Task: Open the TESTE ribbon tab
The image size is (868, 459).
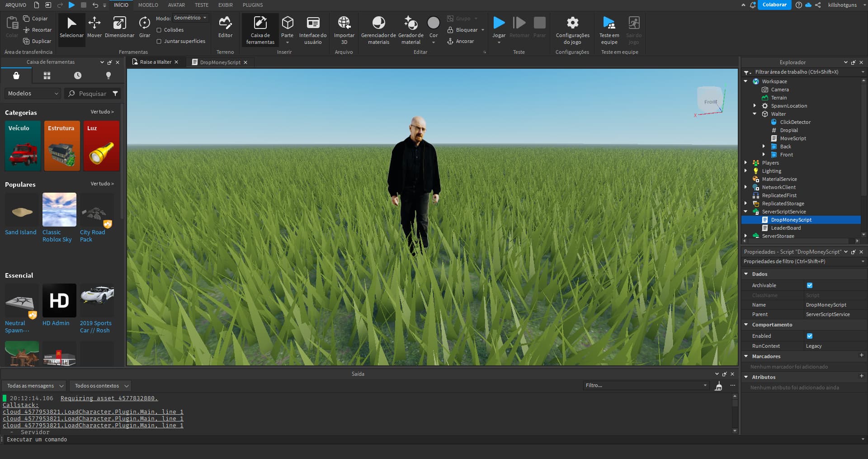Action: point(202,5)
